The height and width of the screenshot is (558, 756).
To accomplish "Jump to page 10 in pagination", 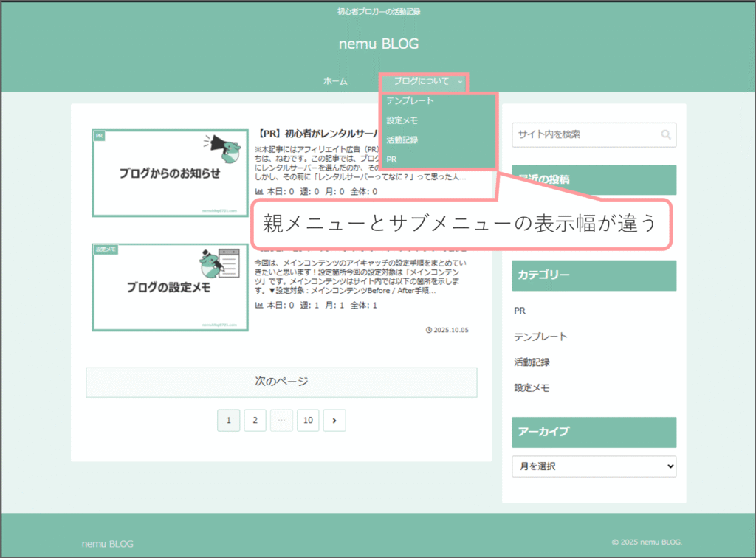I will coord(308,421).
